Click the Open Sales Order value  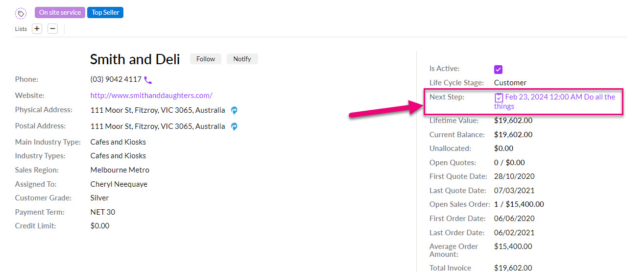click(519, 204)
